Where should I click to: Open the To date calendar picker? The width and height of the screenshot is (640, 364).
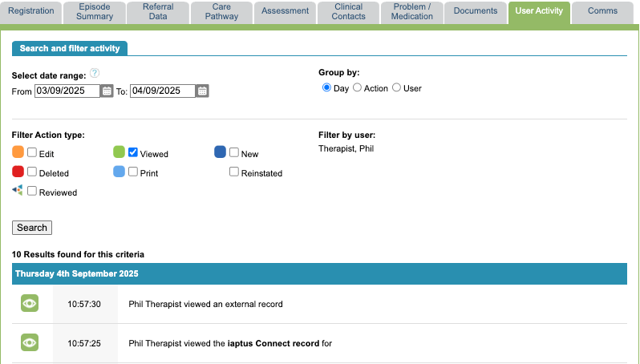(x=203, y=91)
